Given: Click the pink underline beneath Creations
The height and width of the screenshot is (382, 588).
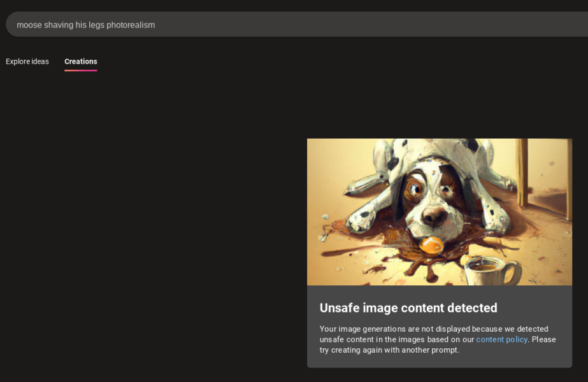Looking at the screenshot, I should [x=81, y=70].
